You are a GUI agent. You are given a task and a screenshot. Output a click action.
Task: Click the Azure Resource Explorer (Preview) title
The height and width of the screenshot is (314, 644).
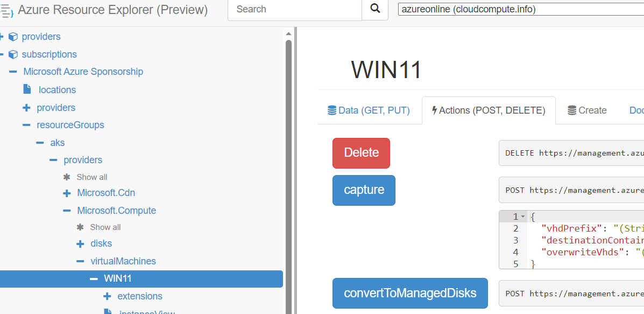click(x=113, y=10)
